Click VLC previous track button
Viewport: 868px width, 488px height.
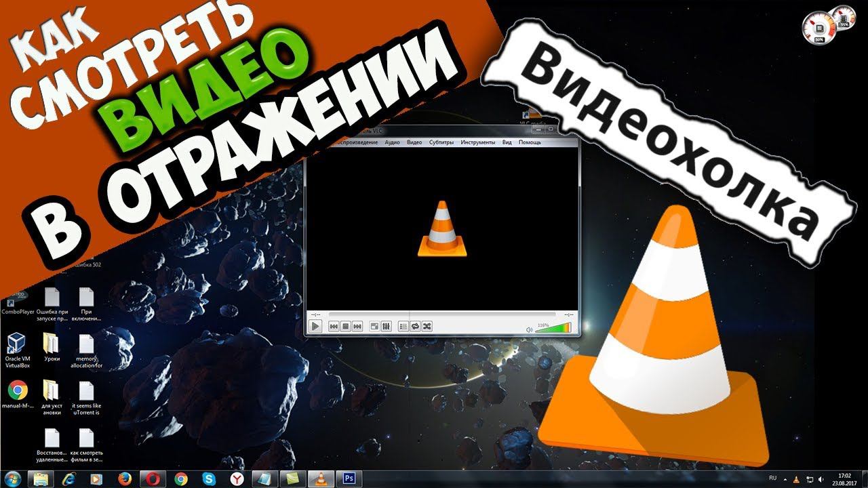tap(334, 327)
